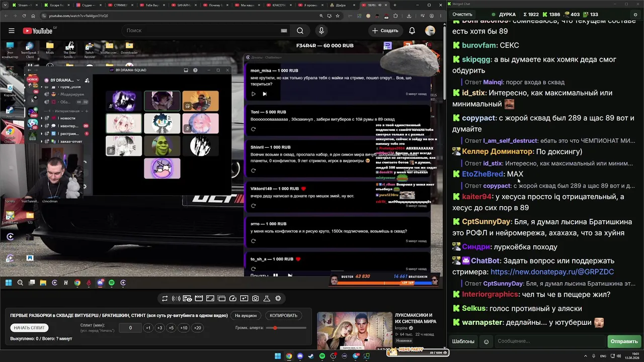Click the invite people icon in Discord server header
This screenshot has width=644, height=362.
(x=87, y=80)
